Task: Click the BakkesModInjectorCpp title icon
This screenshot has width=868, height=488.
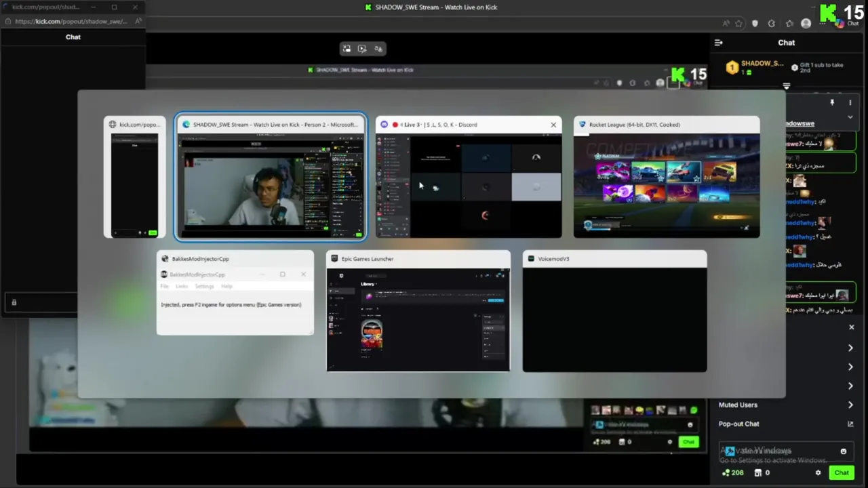Action: (165, 259)
